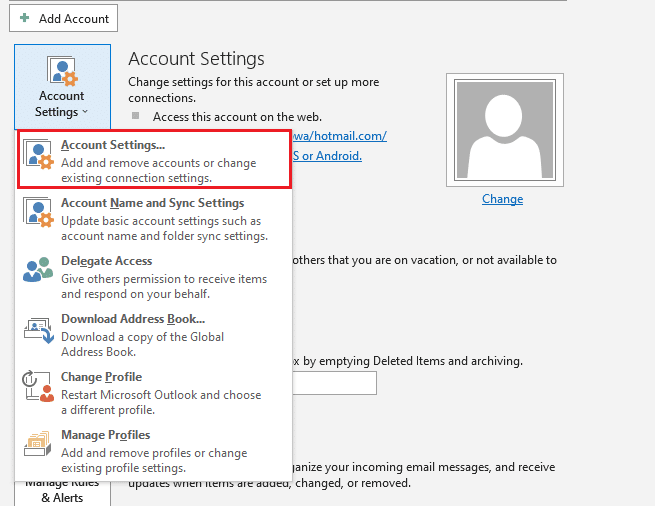Click the Download Address Book icon
This screenshot has height=509, width=656.
coord(39,330)
